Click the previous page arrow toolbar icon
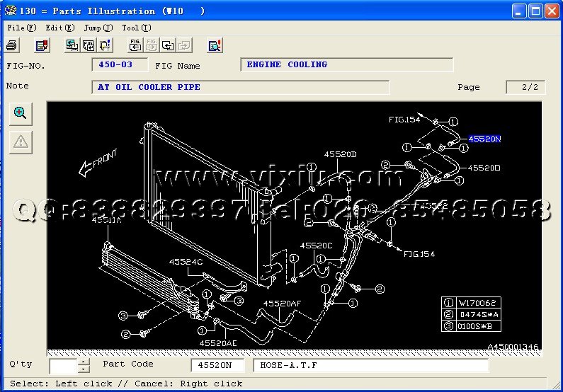Screen dimensions: 563x392 click(168, 46)
